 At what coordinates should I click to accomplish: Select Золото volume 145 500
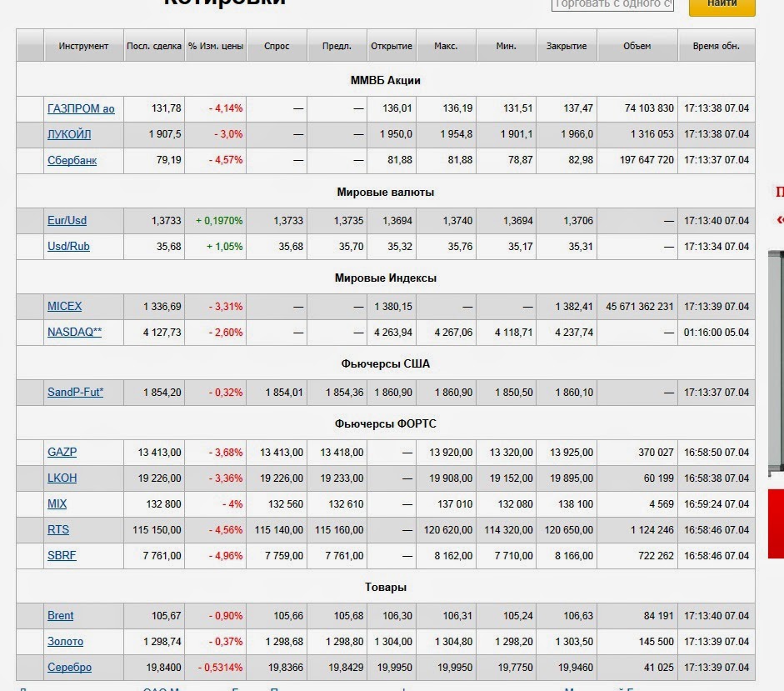pos(656,642)
